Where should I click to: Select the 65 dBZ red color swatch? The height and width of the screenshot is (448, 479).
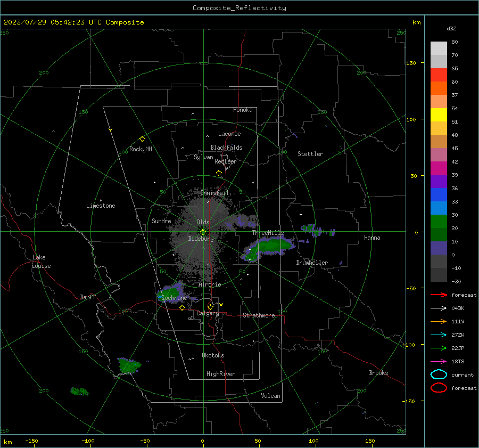coord(439,75)
